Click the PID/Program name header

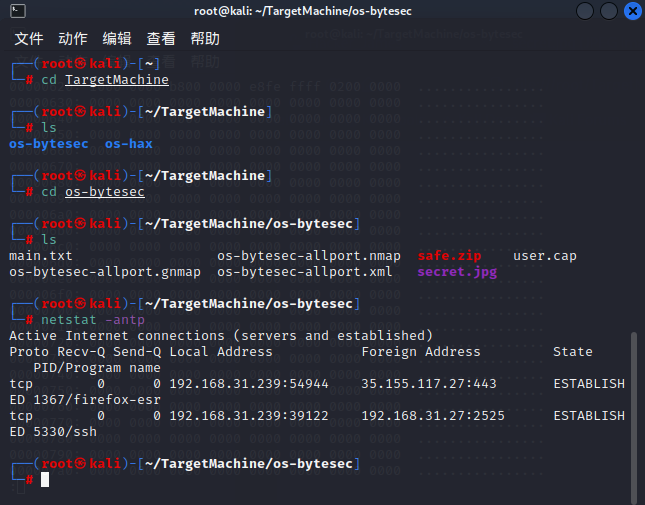[97, 368]
